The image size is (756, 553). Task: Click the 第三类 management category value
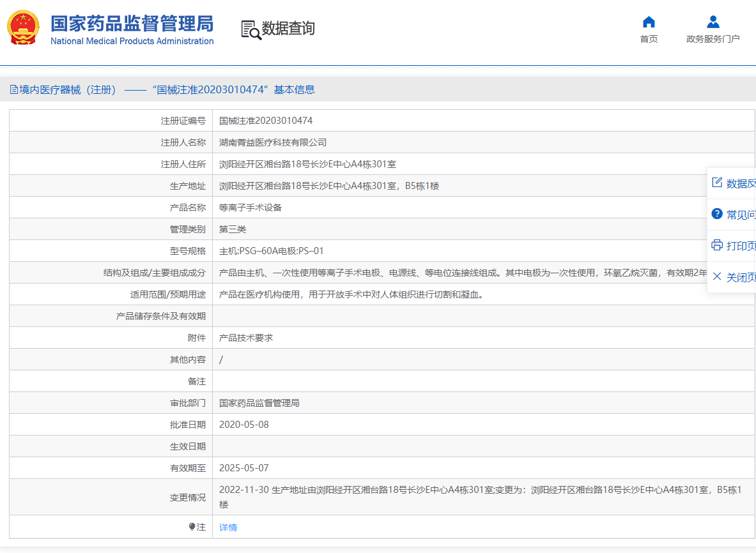233,229
